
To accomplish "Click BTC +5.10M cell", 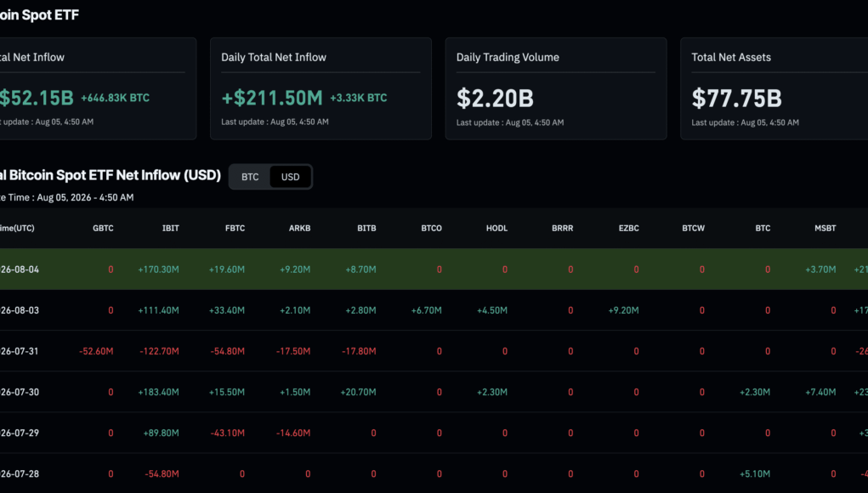I will click(x=755, y=474).
